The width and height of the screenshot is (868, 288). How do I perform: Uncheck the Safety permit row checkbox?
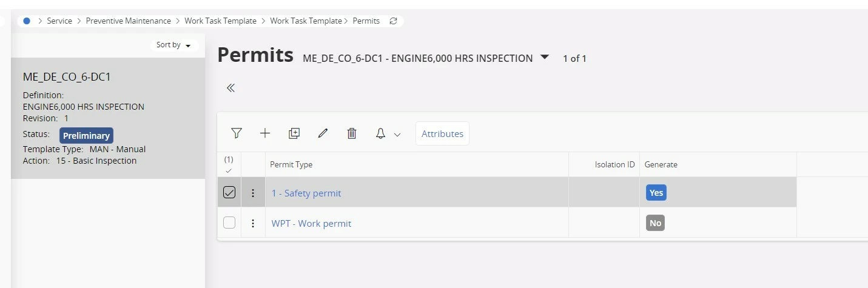[229, 192]
